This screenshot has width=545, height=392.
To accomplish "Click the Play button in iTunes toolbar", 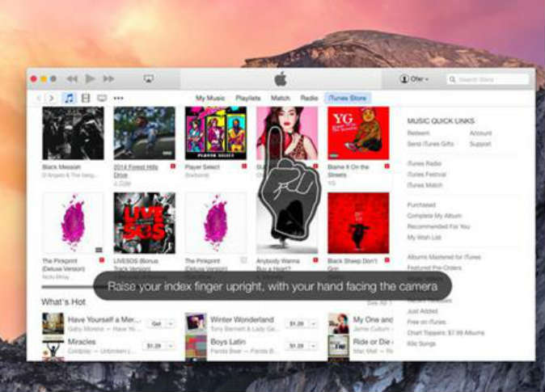I will click(91, 78).
